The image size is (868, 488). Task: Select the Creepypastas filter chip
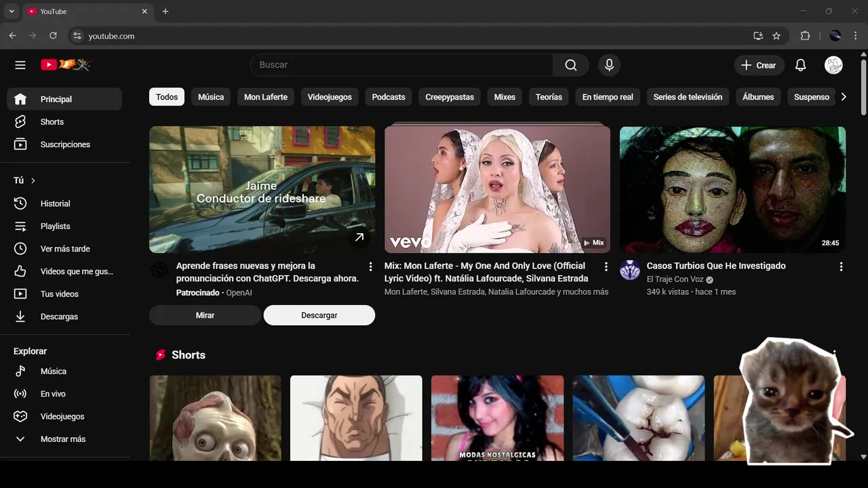(450, 97)
